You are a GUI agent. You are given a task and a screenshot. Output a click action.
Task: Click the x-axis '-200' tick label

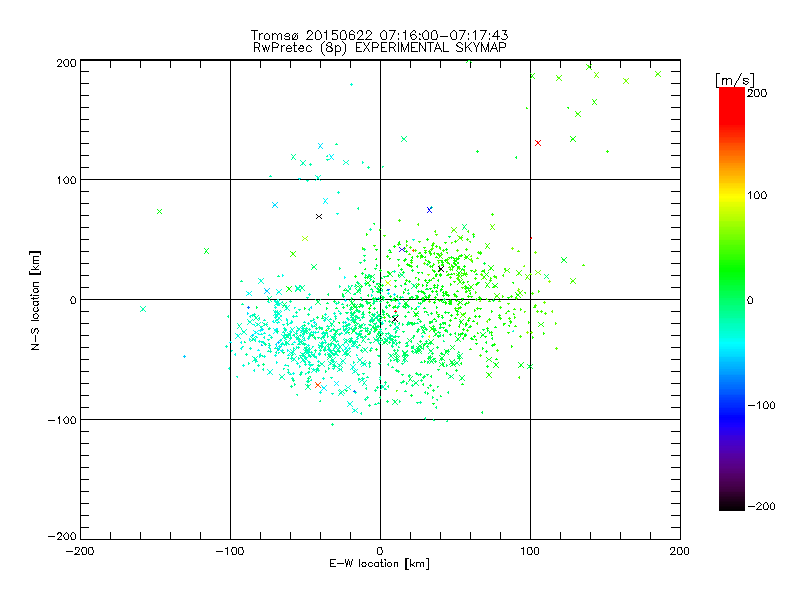click(80, 551)
